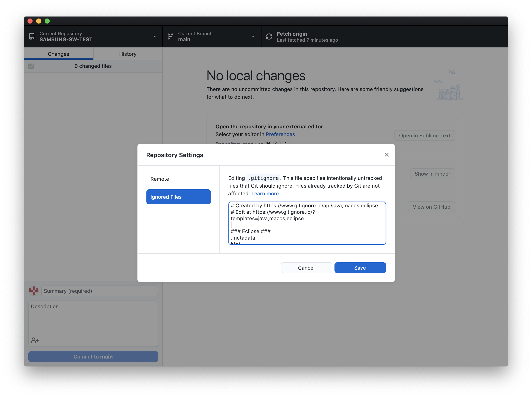Viewport: 532px width, 398px height.
Task: Switch to the History tab
Action: (128, 54)
